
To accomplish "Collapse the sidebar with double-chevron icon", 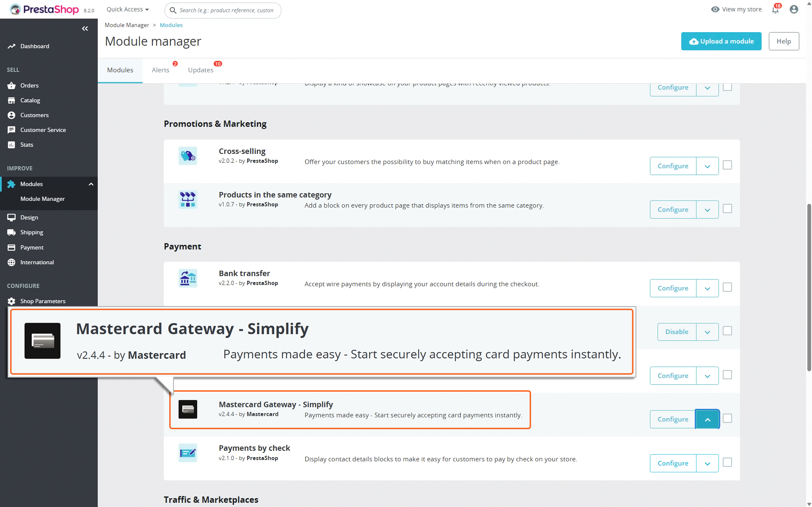I will pos(85,28).
